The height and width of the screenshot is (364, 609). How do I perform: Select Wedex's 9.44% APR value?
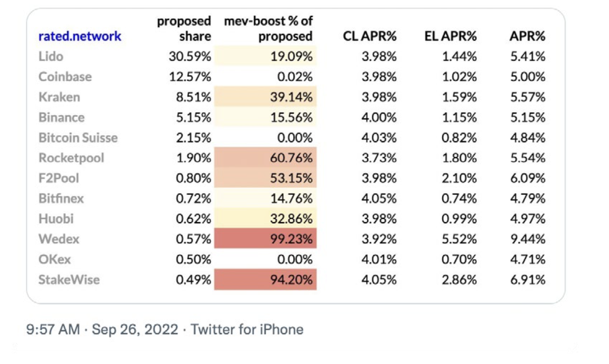527,239
